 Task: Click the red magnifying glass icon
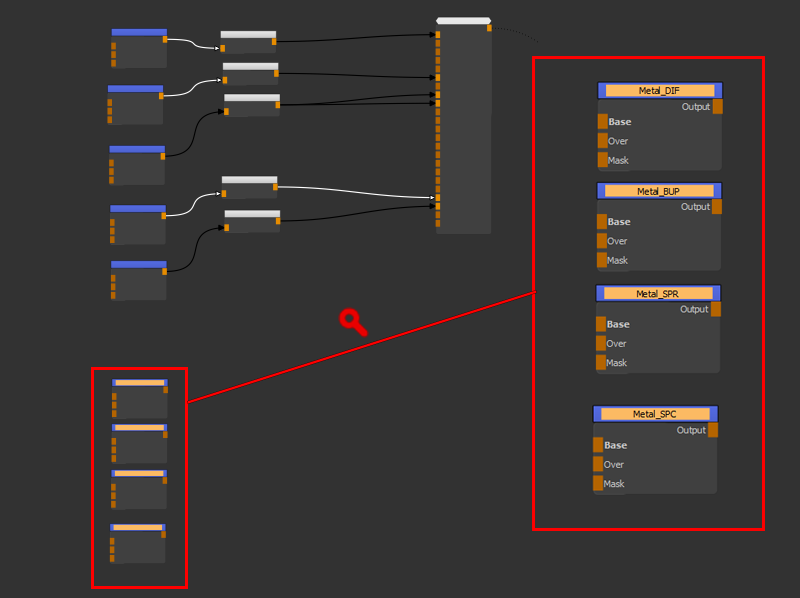[352, 321]
